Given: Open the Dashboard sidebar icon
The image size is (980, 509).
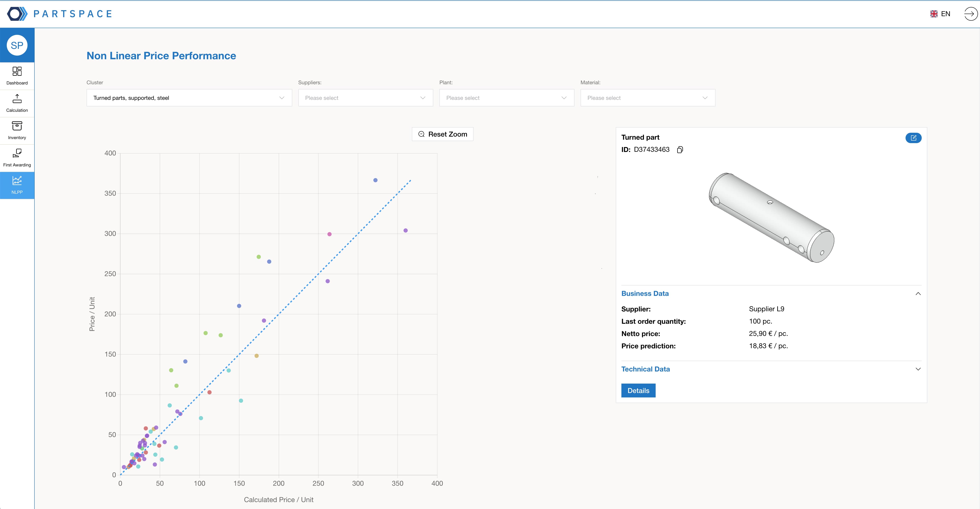Looking at the screenshot, I should tap(17, 76).
